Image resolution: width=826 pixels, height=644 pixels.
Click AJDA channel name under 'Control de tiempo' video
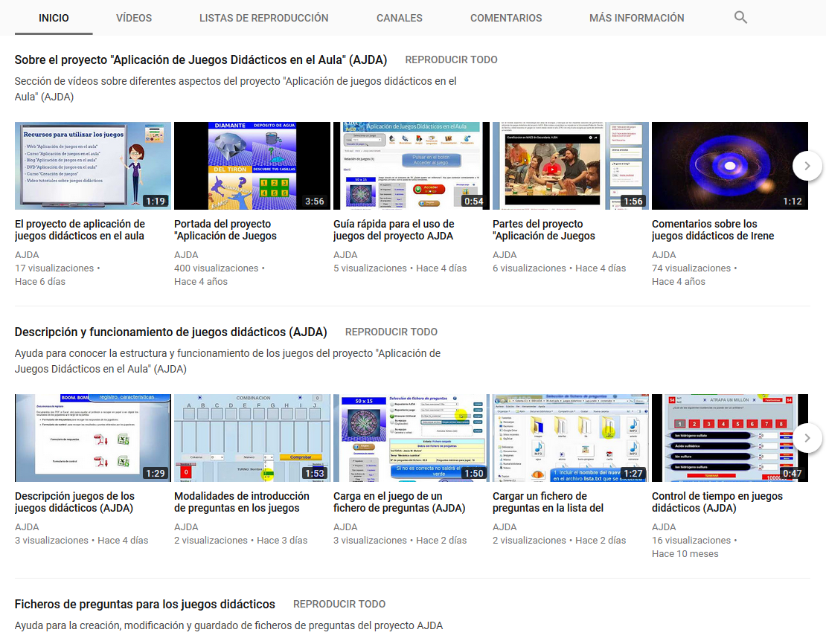click(x=664, y=527)
